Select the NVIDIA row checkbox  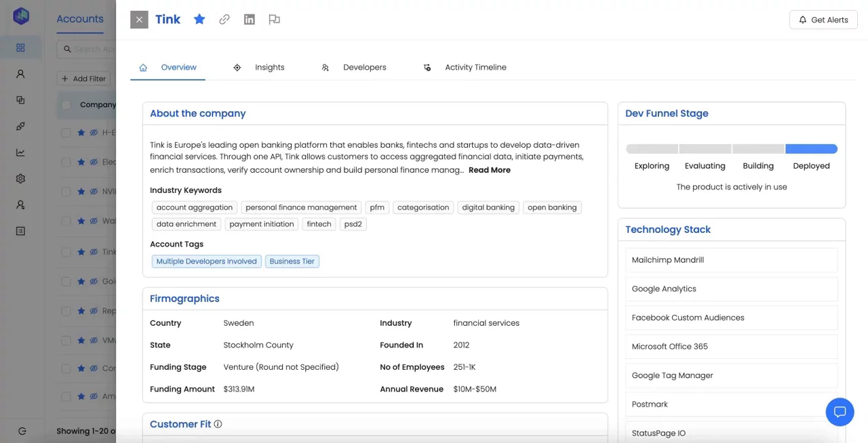(66, 192)
